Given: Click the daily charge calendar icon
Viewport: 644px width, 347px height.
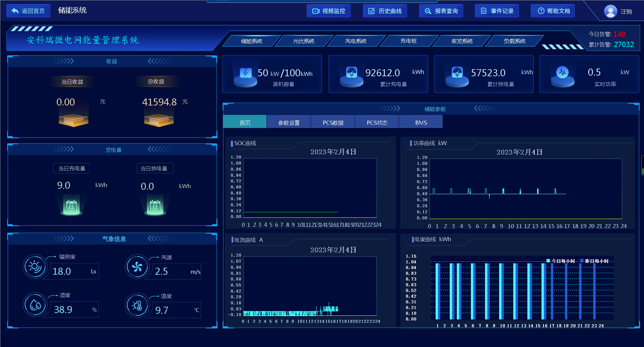Looking at the screenshot, I should tap(71, 205).
